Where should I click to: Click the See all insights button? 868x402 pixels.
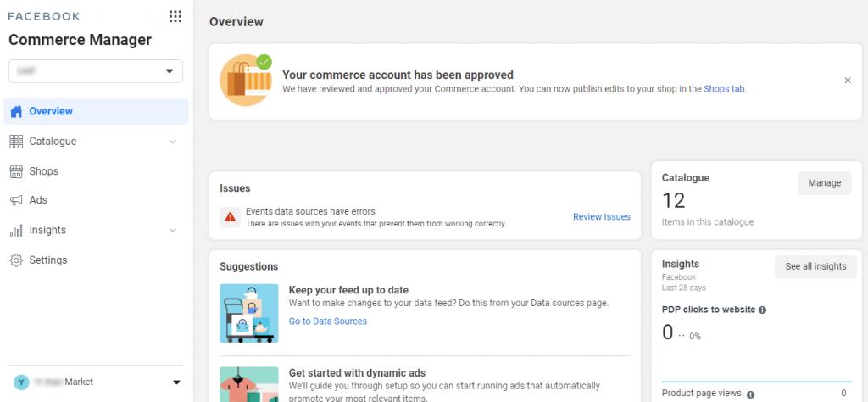pyautogui.click(x=815, y=267)
